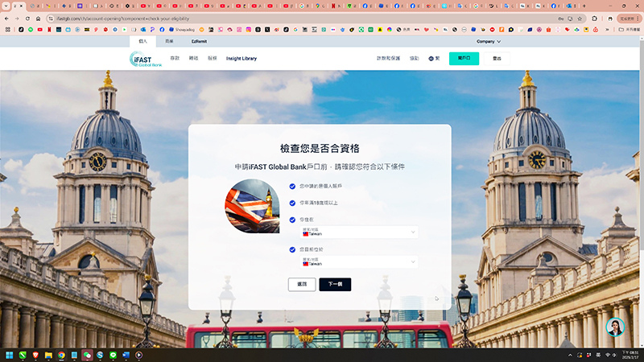Click the browser back arrow
The width and height of the screenshot is (644, 362).
pyautogui.click(x=6, y=19)
